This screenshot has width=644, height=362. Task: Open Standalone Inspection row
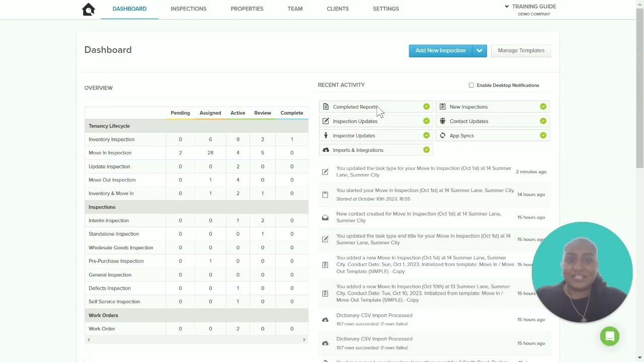point(114,234)
